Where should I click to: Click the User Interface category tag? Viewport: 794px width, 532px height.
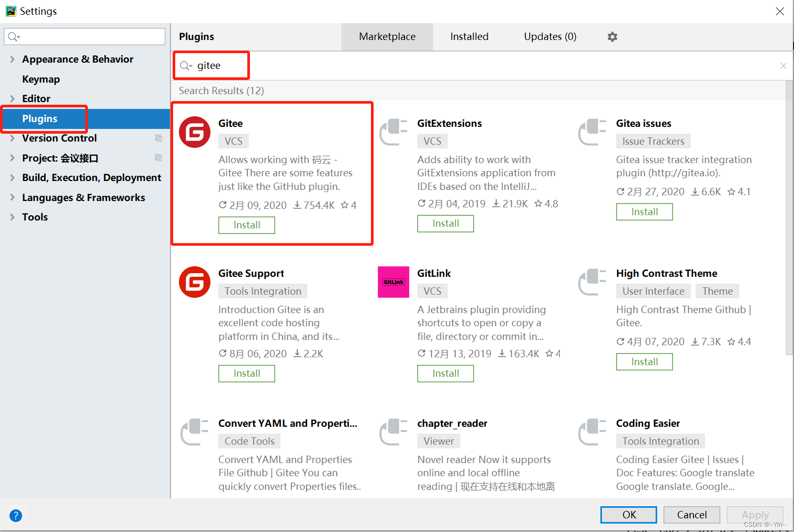pyautogui.click(x=654, y=291)
